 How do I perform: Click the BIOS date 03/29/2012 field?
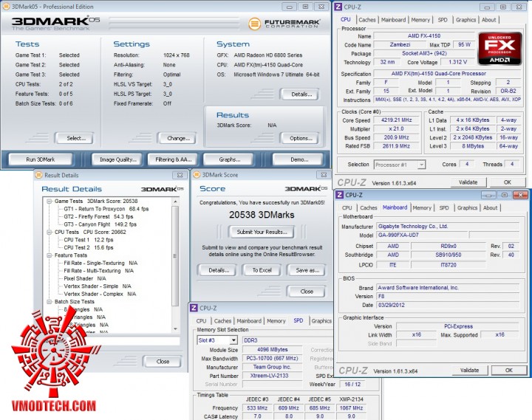pyautogui.click(x=448, y=305)
